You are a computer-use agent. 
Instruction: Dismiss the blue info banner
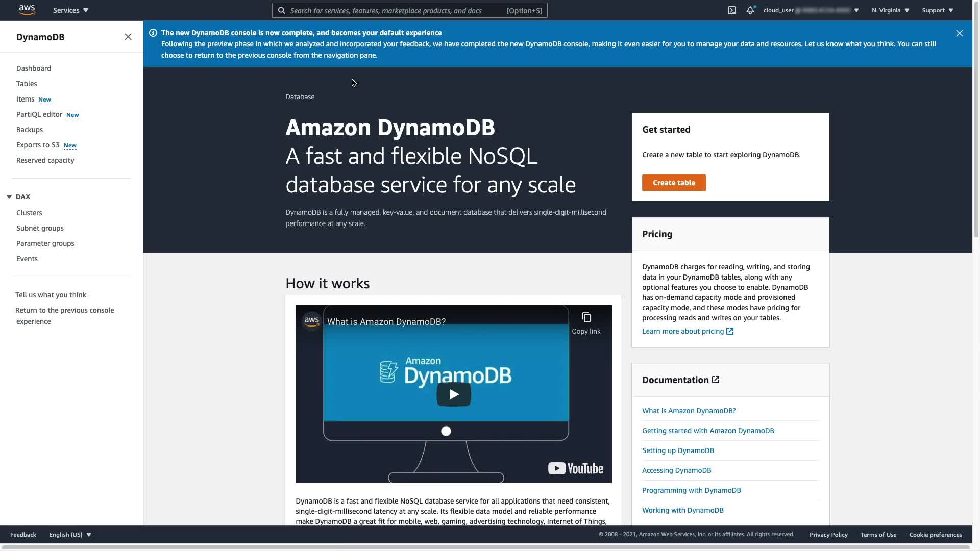pyautogui.click(x=959, y=33)
